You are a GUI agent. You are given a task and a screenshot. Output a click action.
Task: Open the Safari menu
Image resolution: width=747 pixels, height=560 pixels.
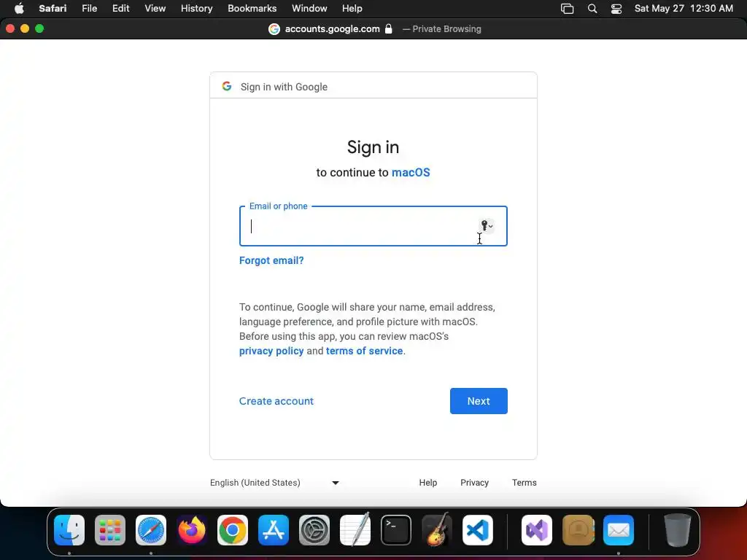pos(53,9)
